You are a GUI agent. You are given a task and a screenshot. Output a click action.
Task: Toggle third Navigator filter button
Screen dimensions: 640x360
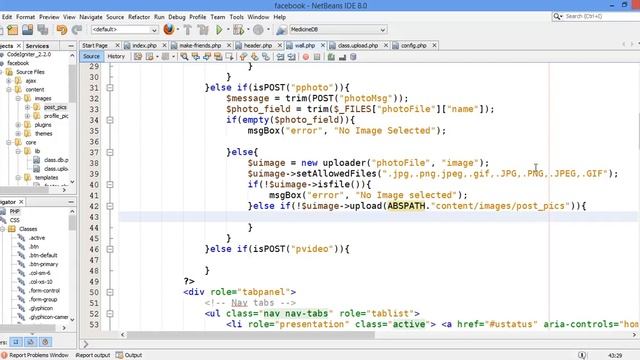click(x=45, y=342)
